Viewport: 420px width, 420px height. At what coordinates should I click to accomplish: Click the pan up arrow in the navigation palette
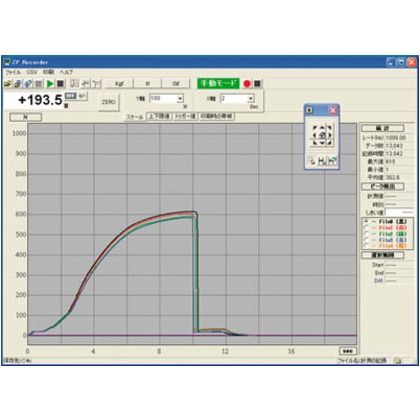point(322,128)
